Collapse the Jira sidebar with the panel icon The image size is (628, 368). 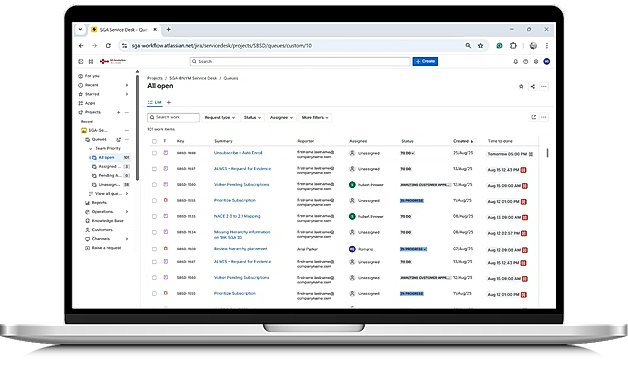(x=81, y=61)
